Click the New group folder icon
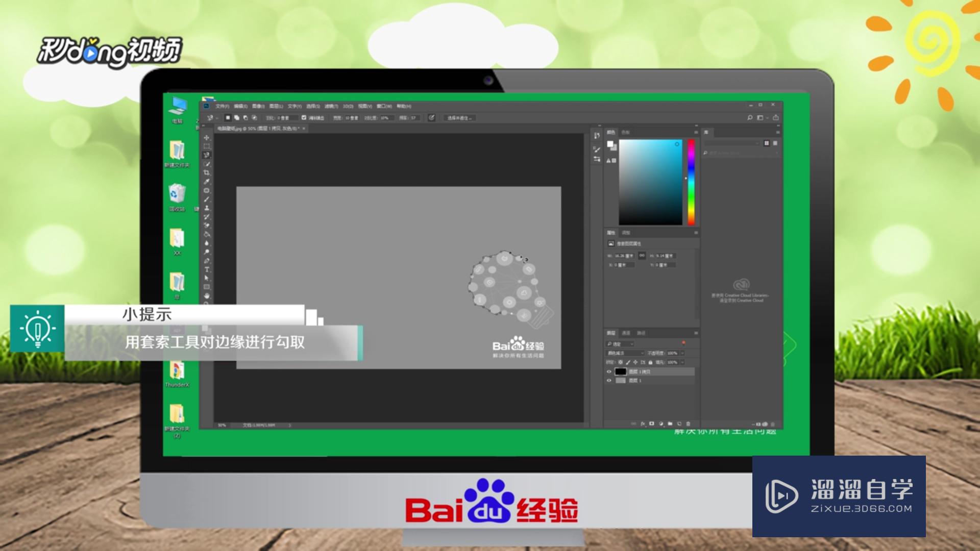The height and width of the screenshot is (551, 980). click(x=670, y=424)
